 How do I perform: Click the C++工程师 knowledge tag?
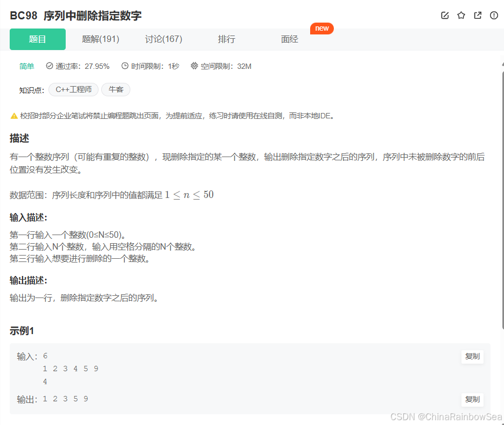pyautogui.click(x=73, y=90)
